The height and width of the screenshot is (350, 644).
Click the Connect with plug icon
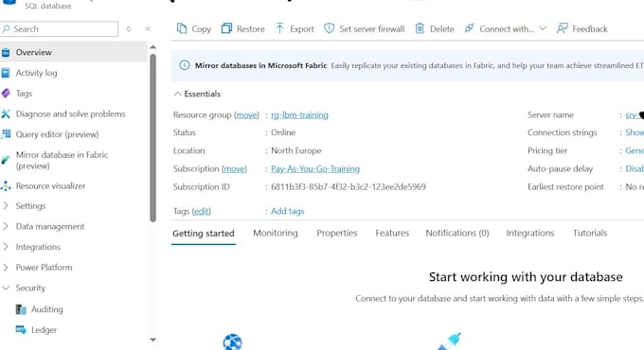pyautogui.click(x=469, y=28)
